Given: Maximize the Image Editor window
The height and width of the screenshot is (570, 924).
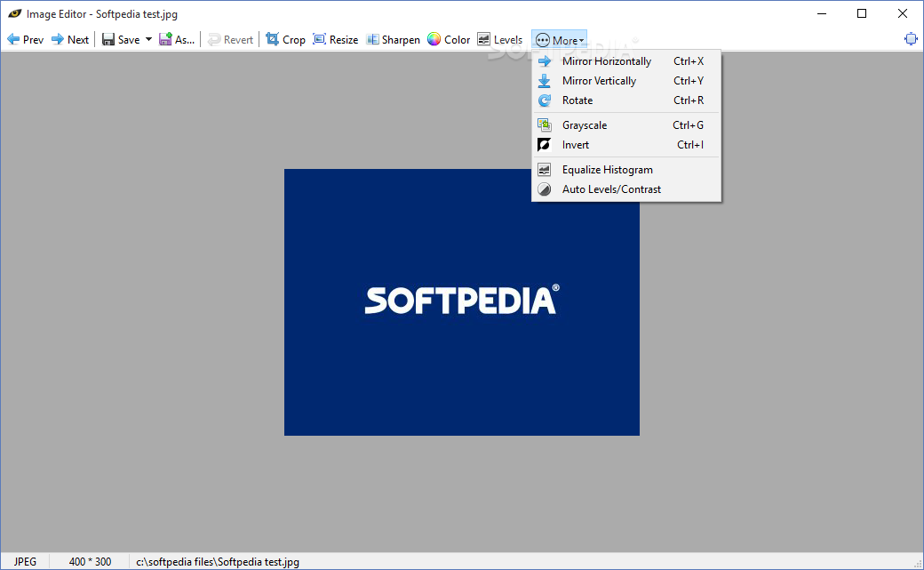Looking at the screenshot, I should [x=862, y=13].
